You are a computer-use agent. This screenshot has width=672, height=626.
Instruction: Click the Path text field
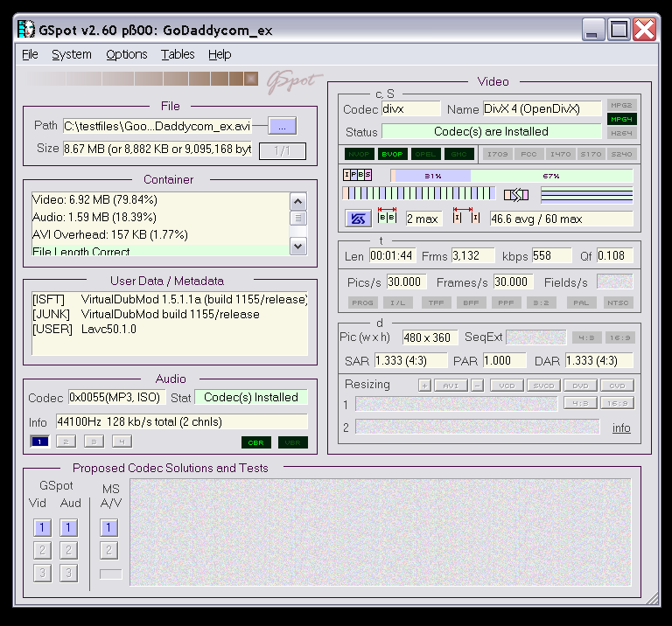(x=157, y=126)
